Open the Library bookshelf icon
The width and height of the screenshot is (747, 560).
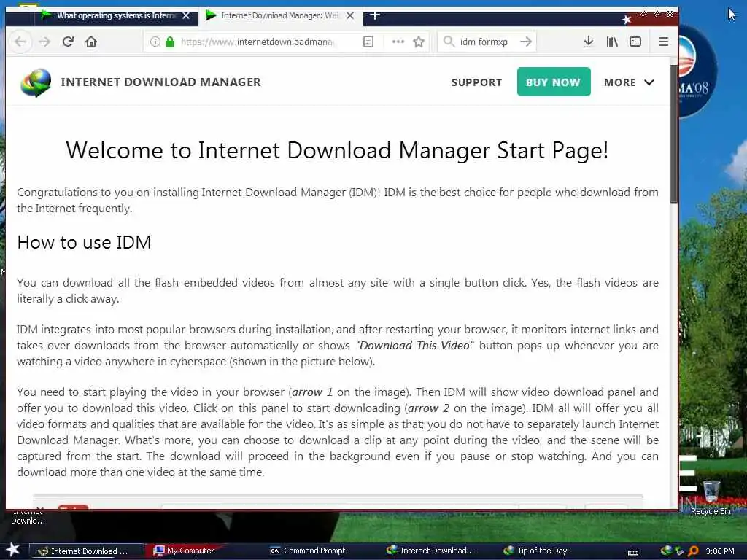coord(612,42)
